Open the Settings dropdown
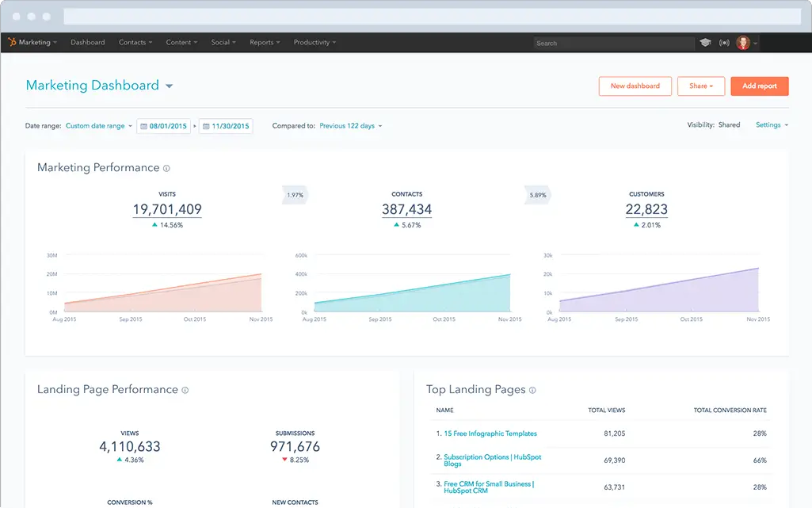 pyautogui.click(x=772, y=124)
